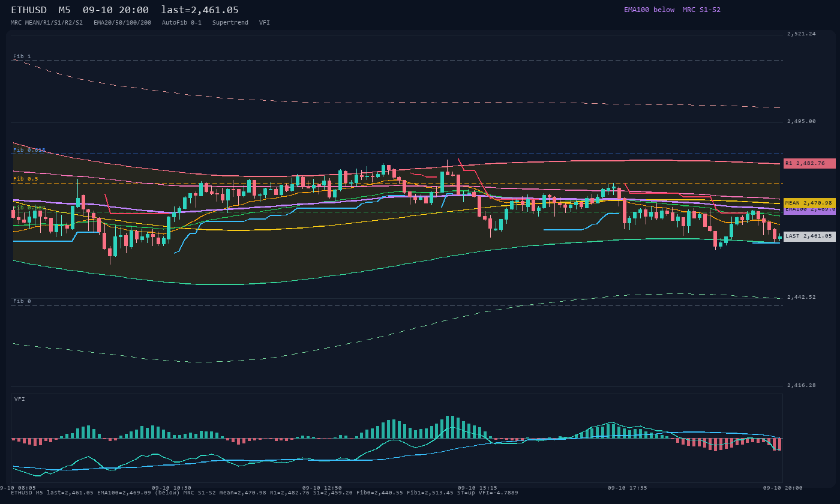The height and width of the screenshot is (504, 840).
Task: Click the 2,416.28 price axis label
Action: coord(802,385)
